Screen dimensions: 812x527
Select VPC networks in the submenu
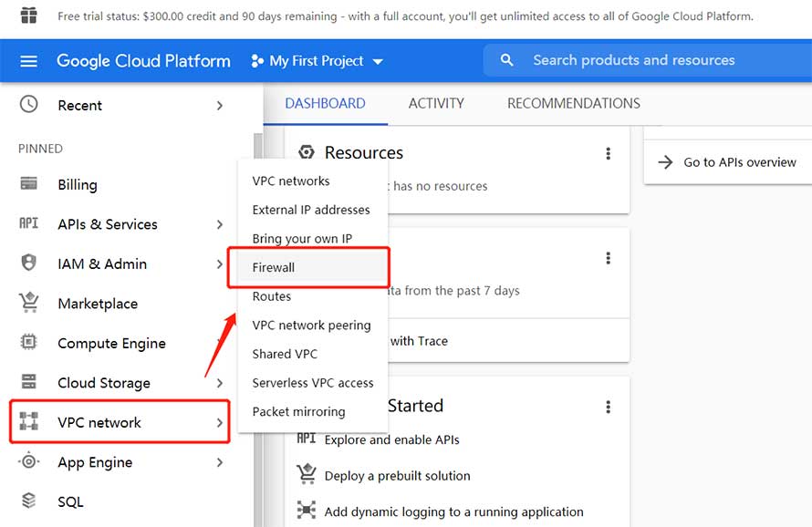coord(313,181)
